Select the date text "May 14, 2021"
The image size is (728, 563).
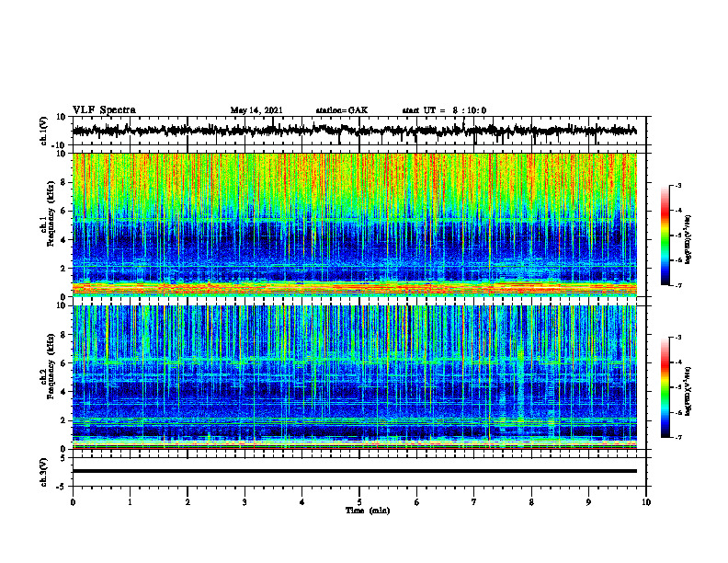click(256, 110)
